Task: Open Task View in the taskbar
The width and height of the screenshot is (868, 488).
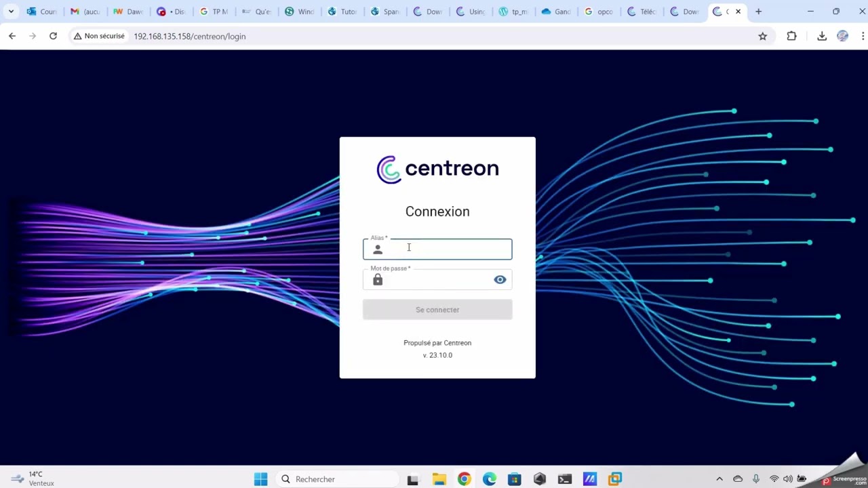Action: 412,479
